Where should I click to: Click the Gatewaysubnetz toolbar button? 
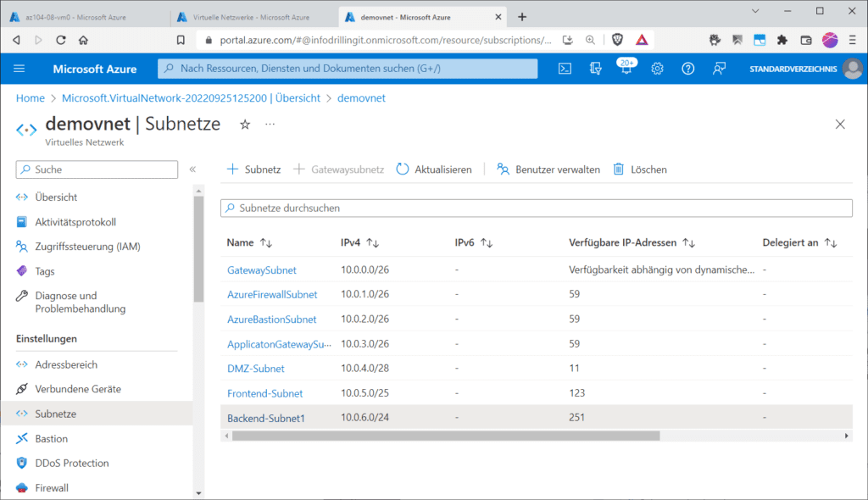pyautogui.click(x=339, y=169)
